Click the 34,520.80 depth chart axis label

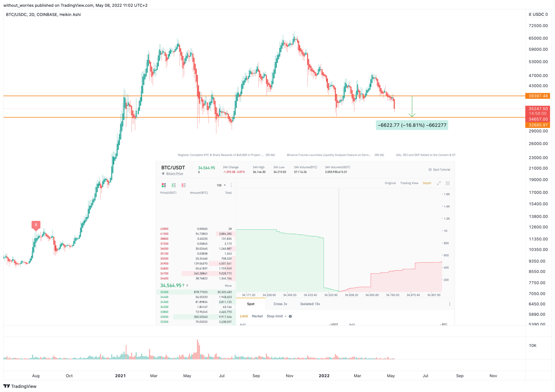coord(331,295)
